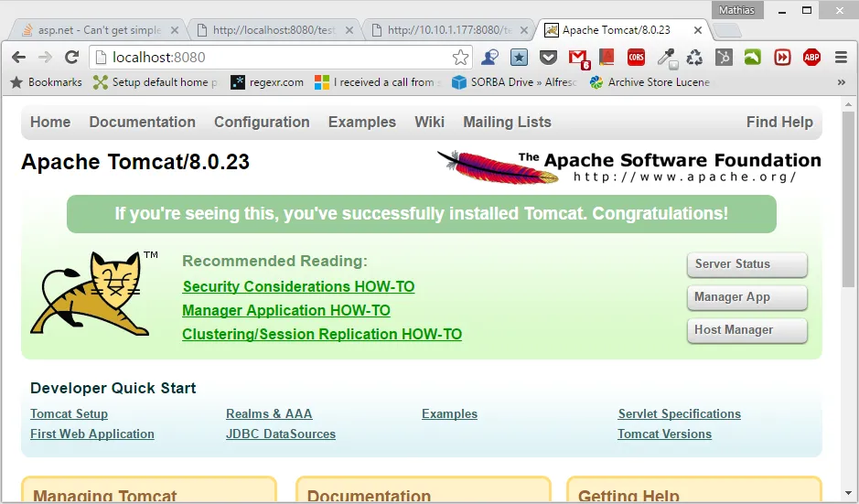
Task: Activate the eyedropper color picker extension
Action: 667,58
